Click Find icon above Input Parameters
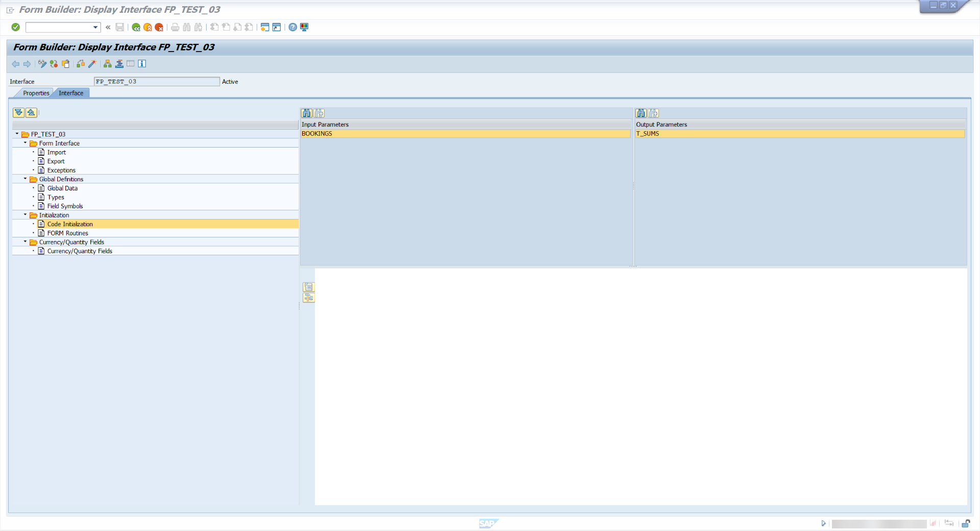This screenshot has width=980, height=531. [x=307, y=113]
